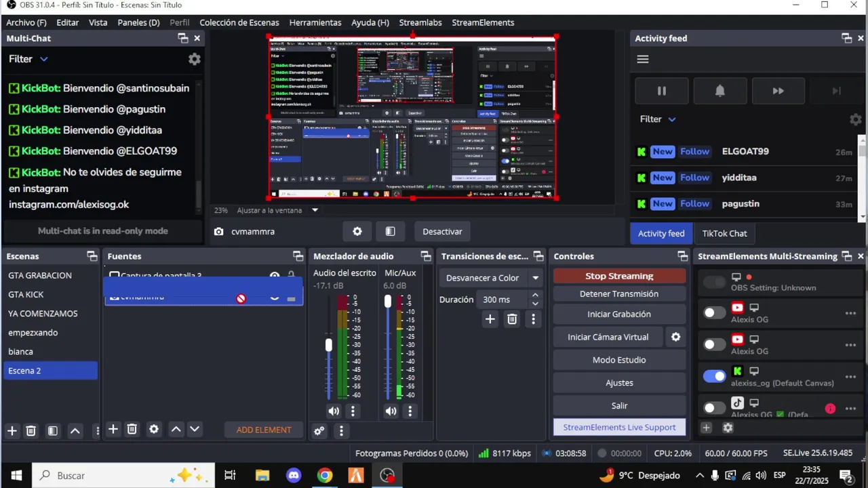
Task: Toggle visibility eye of Captura de pantalla 3
Action: coord(275,276)
